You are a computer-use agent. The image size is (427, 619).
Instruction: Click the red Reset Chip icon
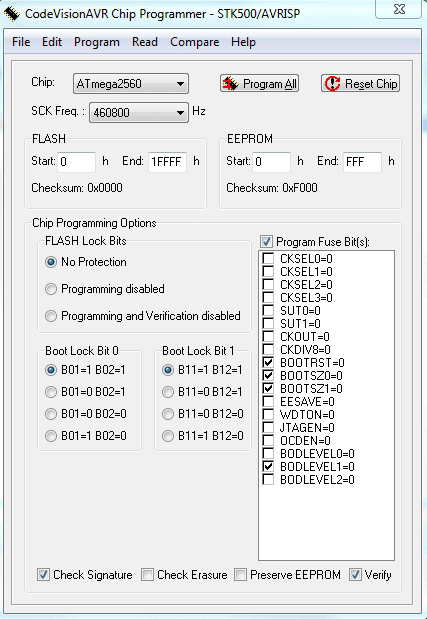tap(333, 84)
